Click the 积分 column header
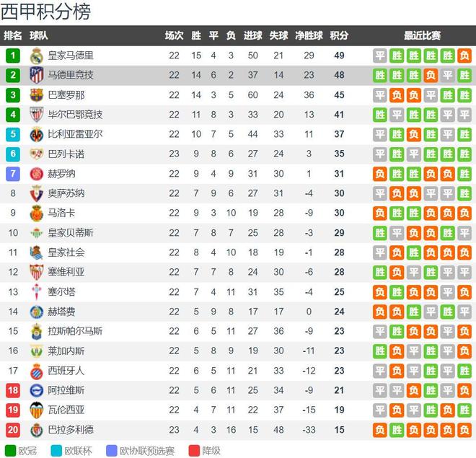This screenshot has width=476, height=458. pos(339,35)
